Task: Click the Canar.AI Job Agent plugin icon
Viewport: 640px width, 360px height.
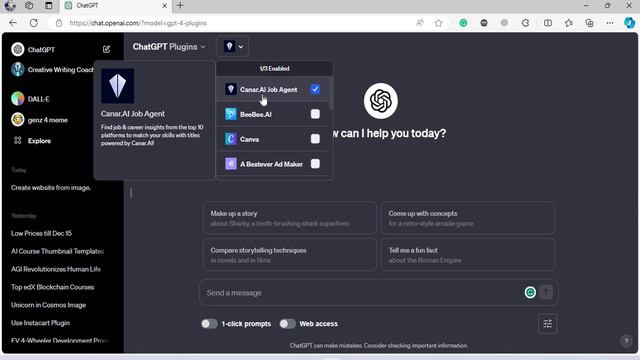Action: [231, 89]
